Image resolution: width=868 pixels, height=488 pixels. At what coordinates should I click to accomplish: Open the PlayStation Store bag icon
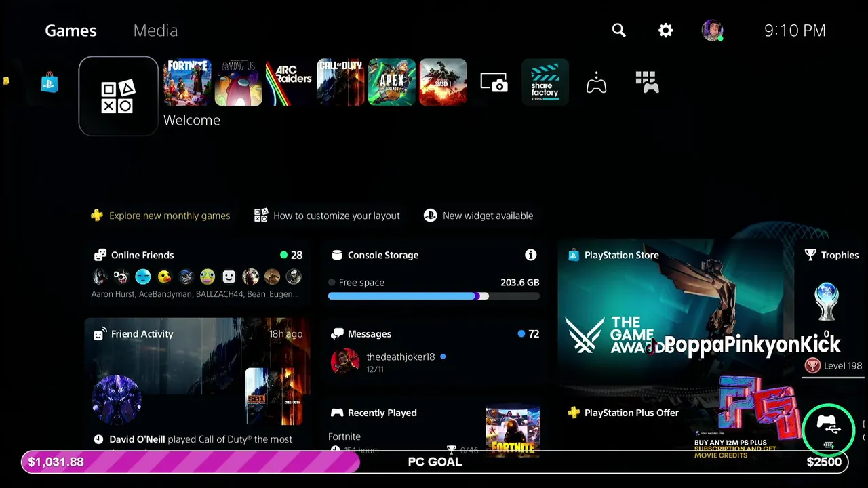coord(50,83)
